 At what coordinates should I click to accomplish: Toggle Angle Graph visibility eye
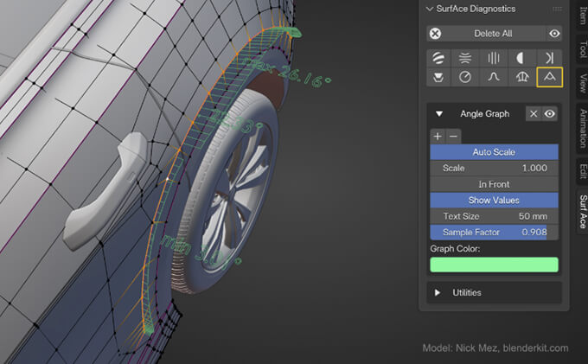click(x=549, y=113)
